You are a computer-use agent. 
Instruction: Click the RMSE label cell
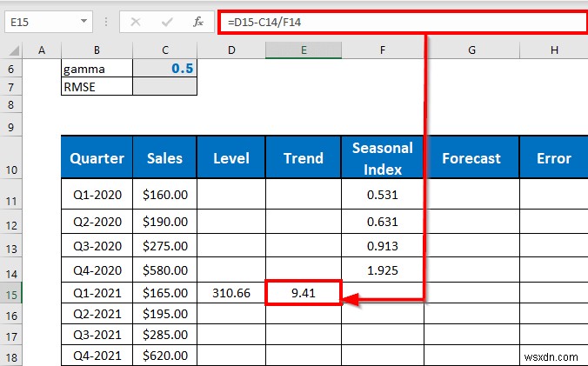click(x=97, y=87)
